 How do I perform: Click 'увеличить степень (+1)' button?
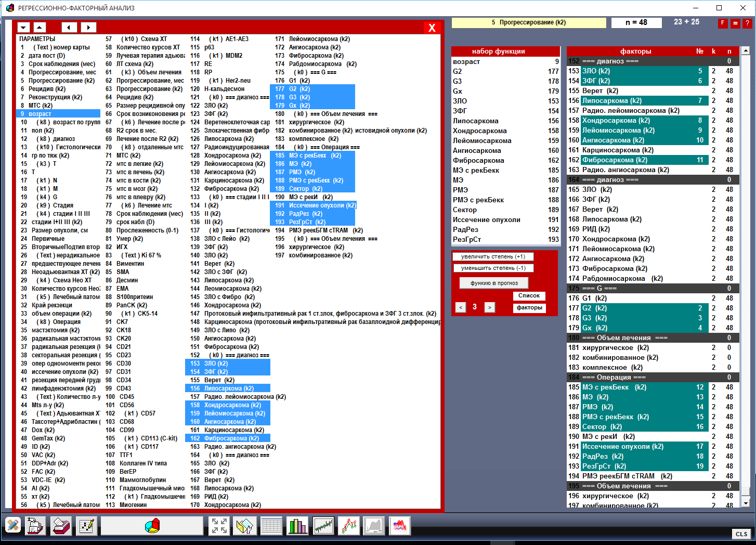(x=493, y=257)
